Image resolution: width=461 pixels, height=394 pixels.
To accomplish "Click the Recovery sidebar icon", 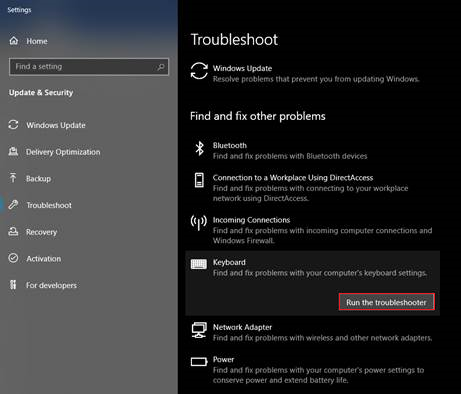I will [13, 231].
